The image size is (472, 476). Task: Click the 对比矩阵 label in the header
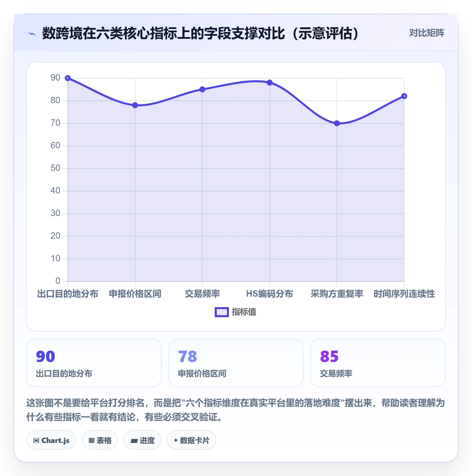(x=427, y=33)
